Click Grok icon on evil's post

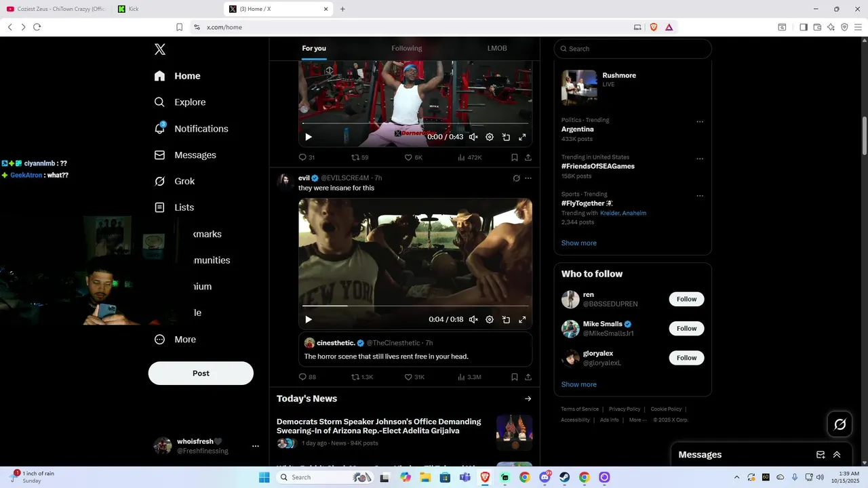(x=516, y=178)
